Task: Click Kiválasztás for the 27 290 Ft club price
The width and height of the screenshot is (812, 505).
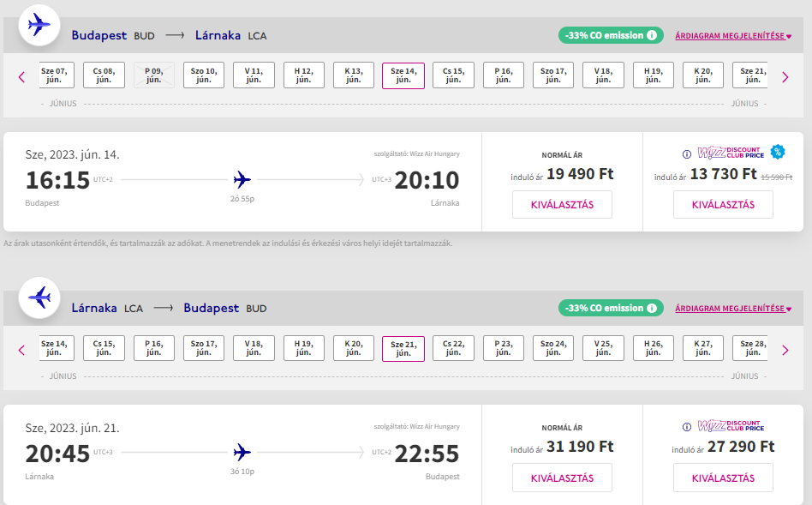Action: 723,478
